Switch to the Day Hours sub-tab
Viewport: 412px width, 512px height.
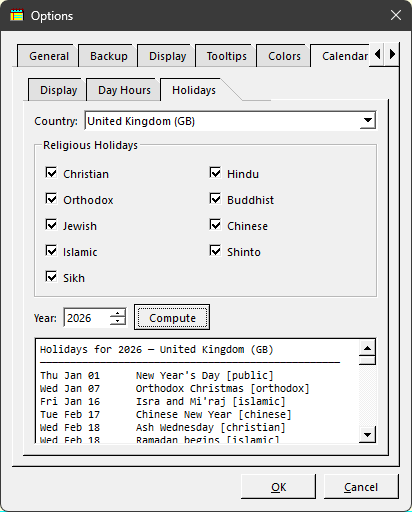tap(124, 90)
